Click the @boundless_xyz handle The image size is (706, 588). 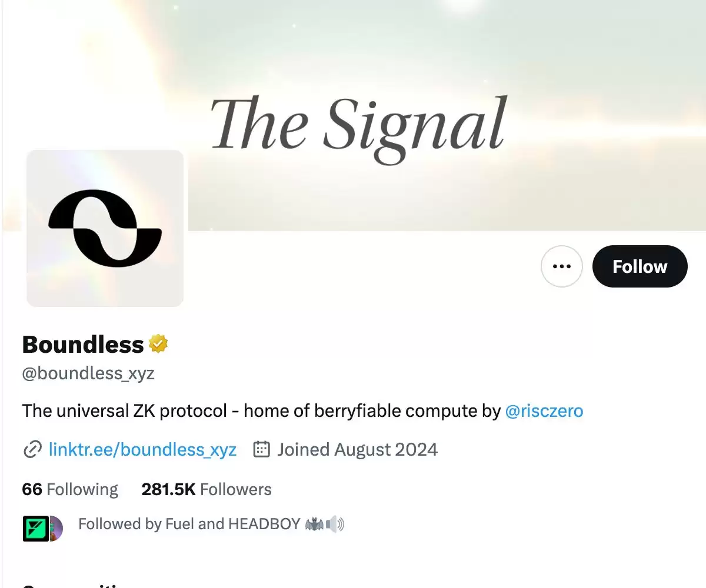(x=88, y=373)
